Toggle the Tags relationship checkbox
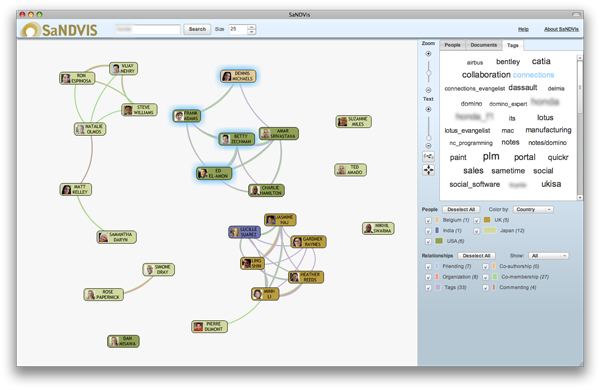Image resolution: width=600 pixels, height=389 pixels. [428, 288]
